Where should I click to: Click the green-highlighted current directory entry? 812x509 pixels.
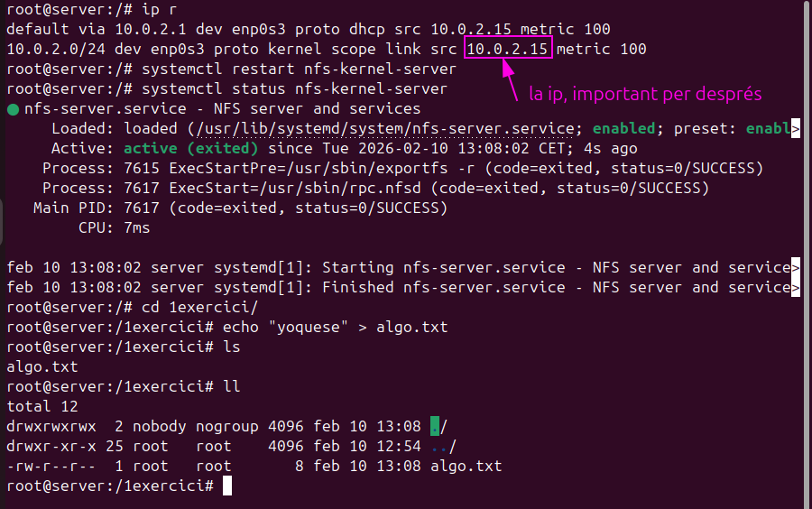coord(435,426)
